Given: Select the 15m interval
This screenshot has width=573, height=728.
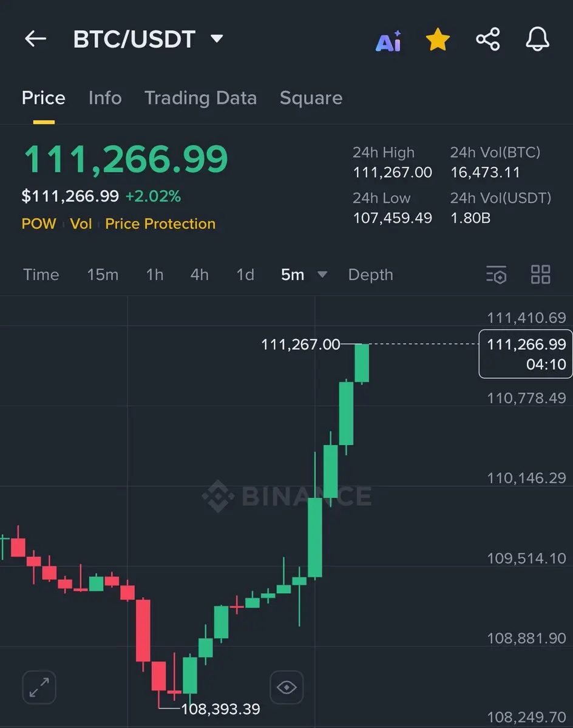Looking at the screenshot, I should 103,274.
